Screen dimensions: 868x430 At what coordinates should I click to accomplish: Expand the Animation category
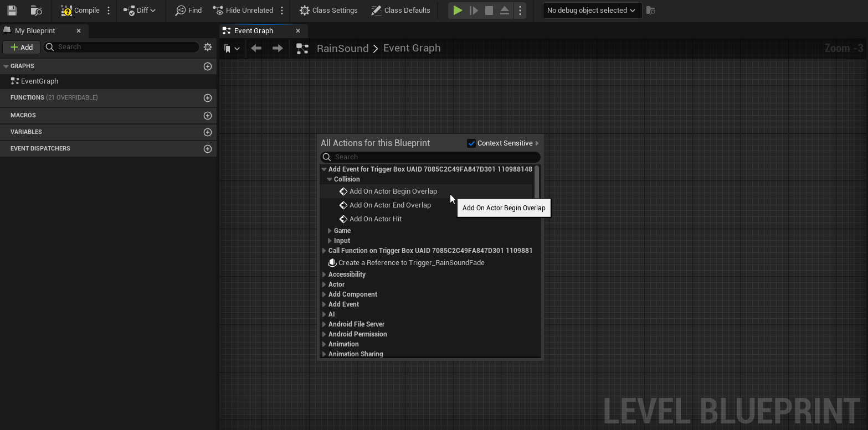tap(324, 344)
